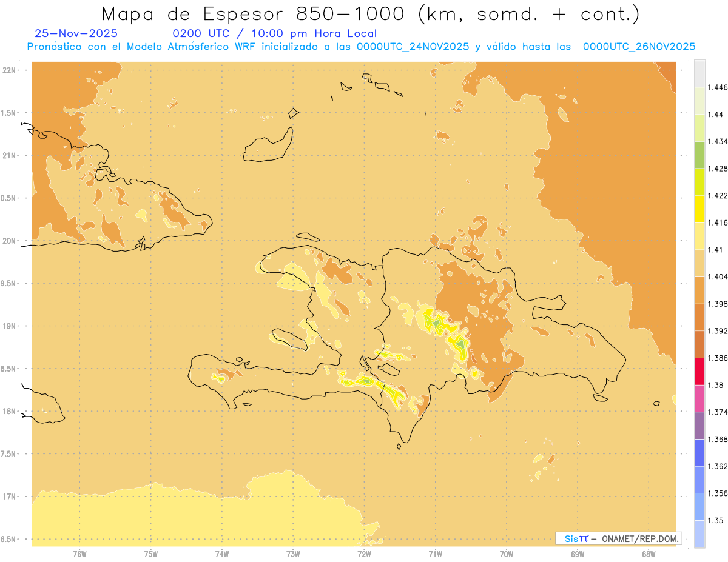Click the bright yellow legend swatch between 1.416 and 1.422
728x562 pixels.
699,209
